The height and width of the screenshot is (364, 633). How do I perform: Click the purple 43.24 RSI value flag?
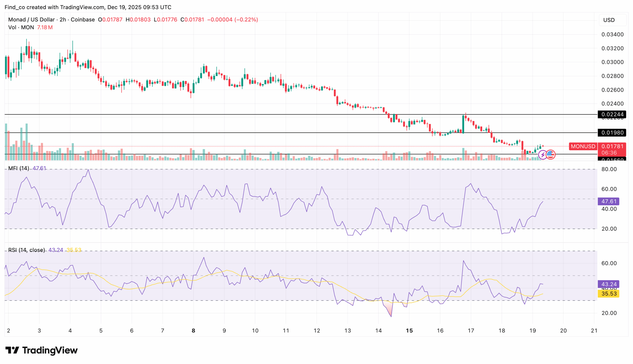(x=609, y=284)
